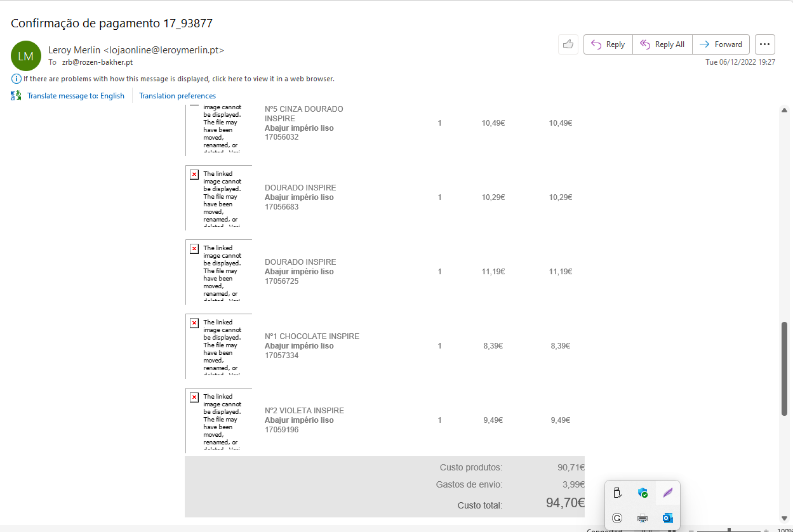Click the translate icon
This screenshot has width=793, height=532.
16,96
